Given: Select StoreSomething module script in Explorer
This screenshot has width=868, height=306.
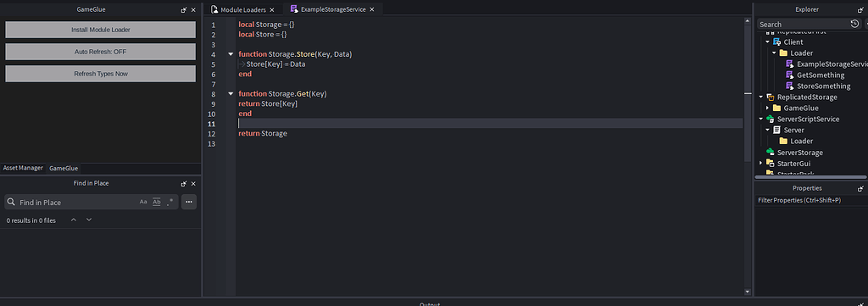Looking at the screenshot, I should [x=819, y=86].
